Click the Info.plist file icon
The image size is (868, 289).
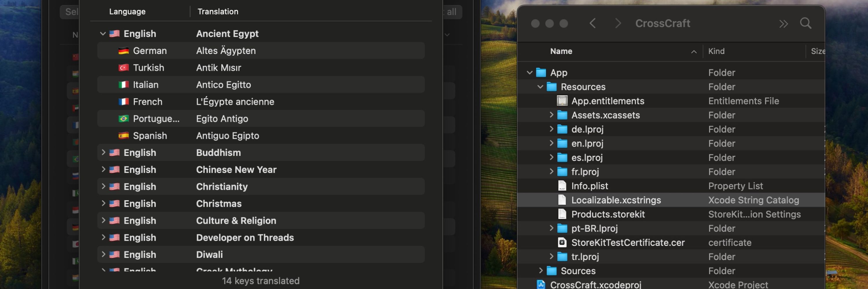(562, 186)
